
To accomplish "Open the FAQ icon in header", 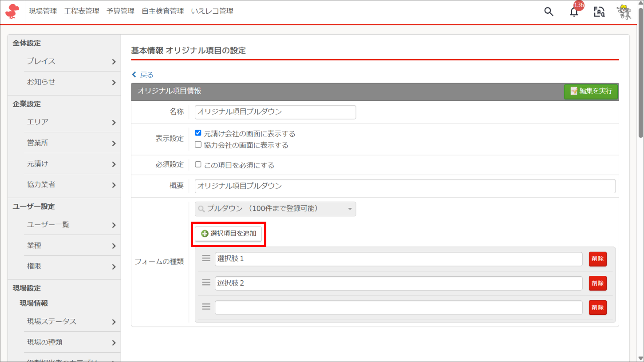I will pyautogui.click(x=599, y=12).
